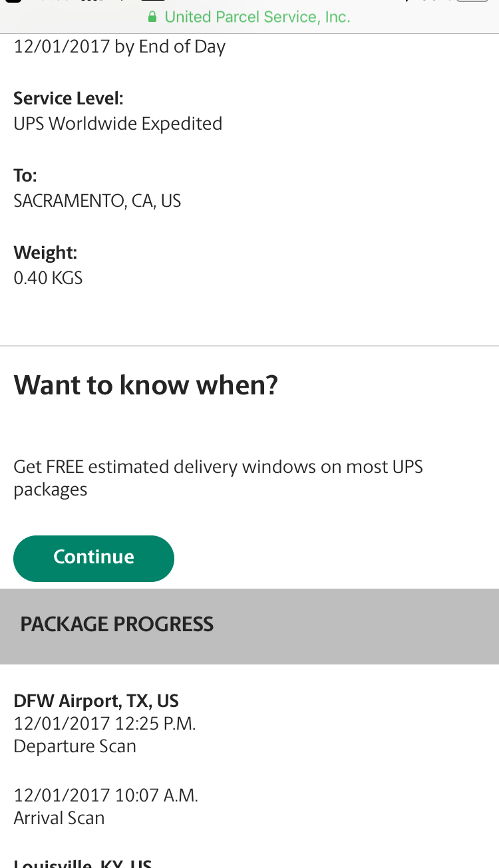Tap the DFW Airport, TX, US location

pyautogui.click(x=96, y=700)
